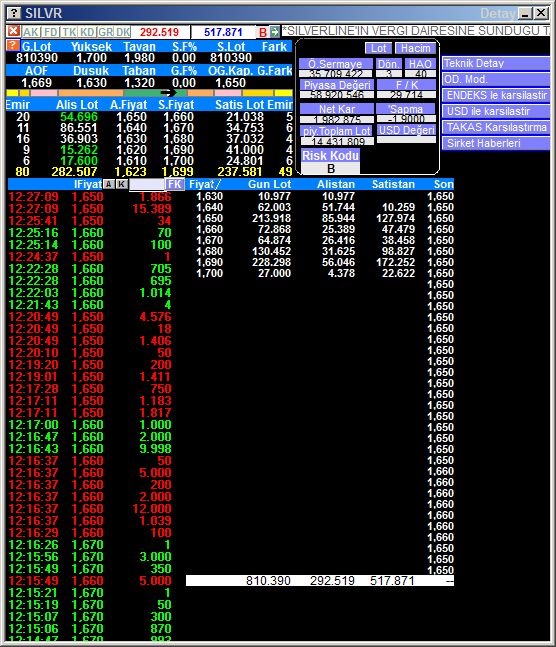Select the 228.298 Gun Lot cell
Viewport: 556px width, 647px height.
click(272, 262)
